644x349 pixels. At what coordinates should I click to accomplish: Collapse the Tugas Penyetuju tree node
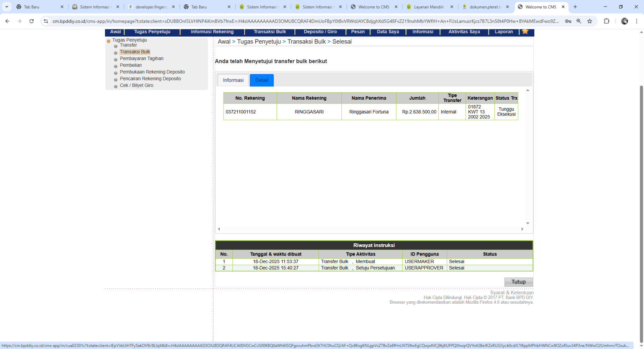tap(109, 41)
